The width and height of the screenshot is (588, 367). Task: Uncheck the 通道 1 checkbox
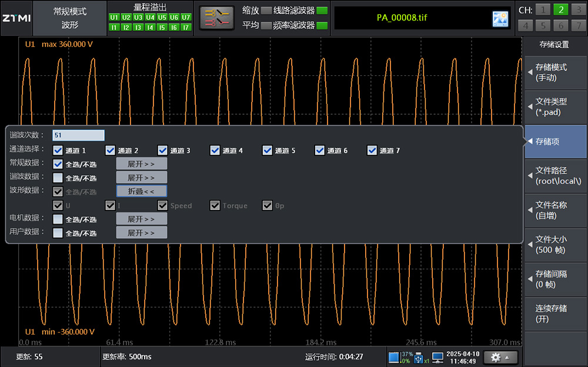pyautogui.click(x=58, y=151)
